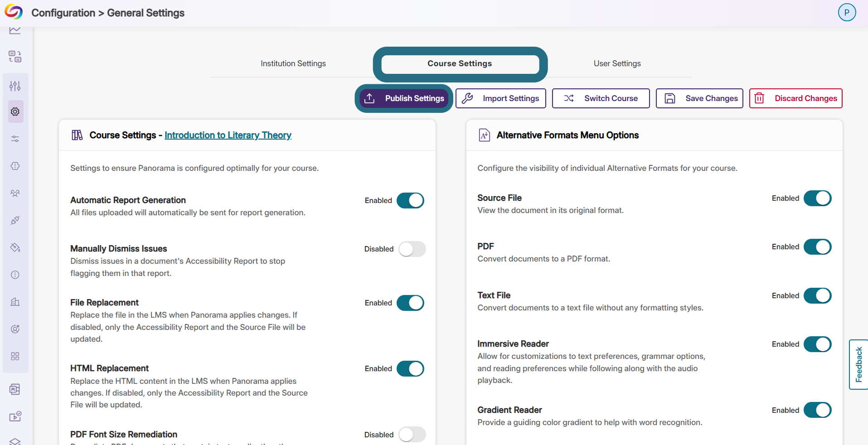Switch to Institution Settings tab
Screen dimensions: 868x445
click(293, 63)
